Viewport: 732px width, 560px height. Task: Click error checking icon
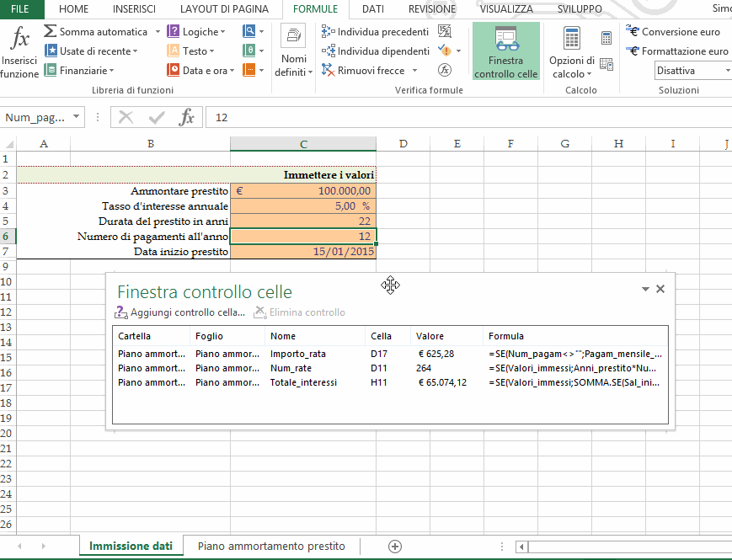445,51
